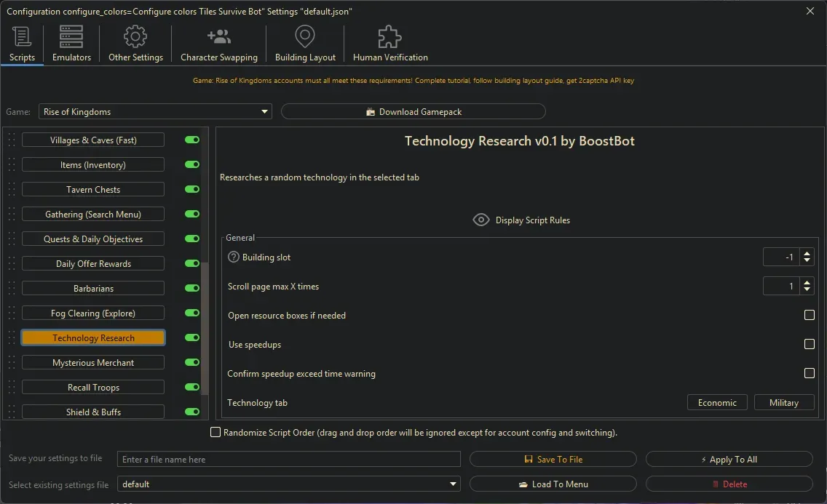Viewport: 827px width, 504px height.
Task: Click the Scripts scroll icon
Action: 22,36
